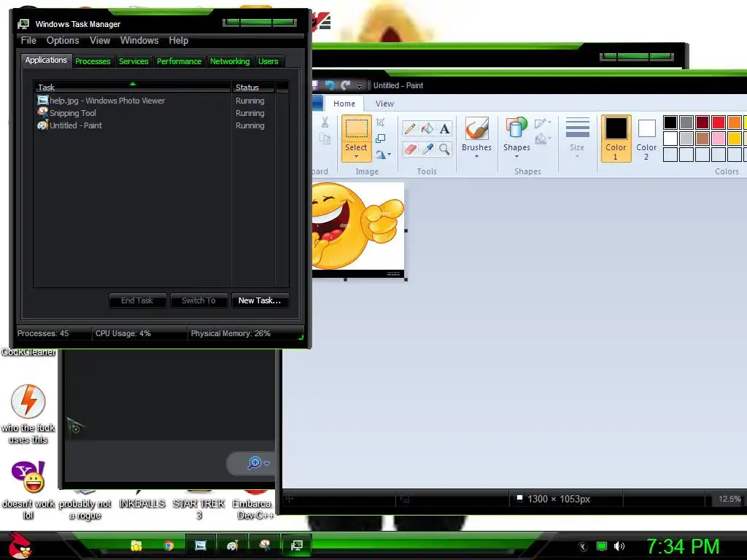Activate the Color picker eyedropper tool
747x560 pixels.
(427, 149)
